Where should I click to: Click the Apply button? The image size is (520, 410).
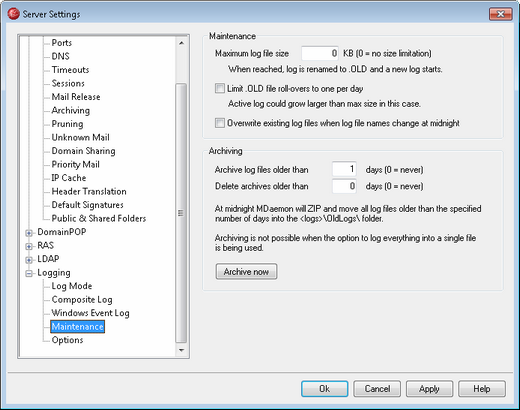(x=429, y=389)
